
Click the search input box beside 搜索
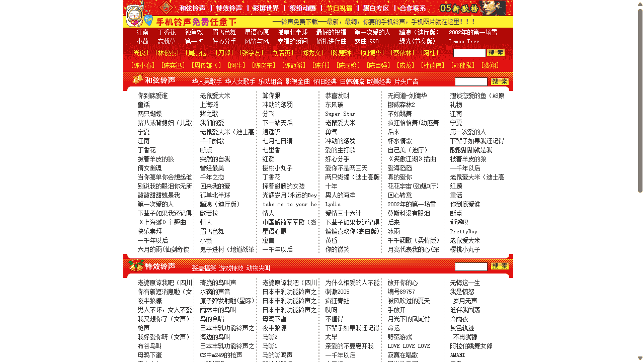pyautogui.click(x=470, y=52)
